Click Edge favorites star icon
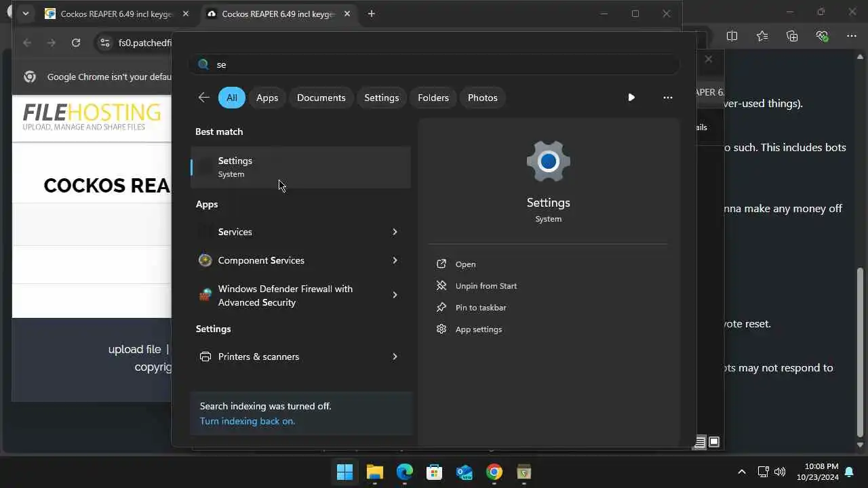 coord(762,36)
